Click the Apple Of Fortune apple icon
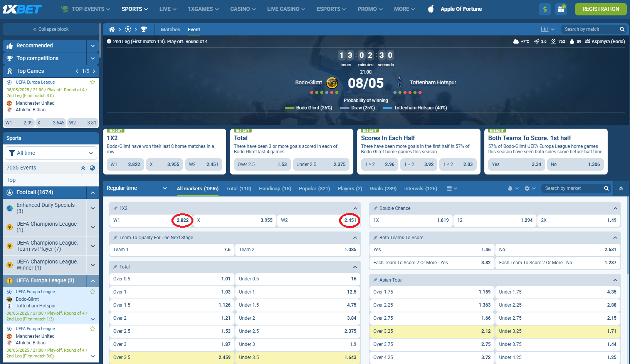The height and width of the screenshot is (364, 630). click(431, 9)
